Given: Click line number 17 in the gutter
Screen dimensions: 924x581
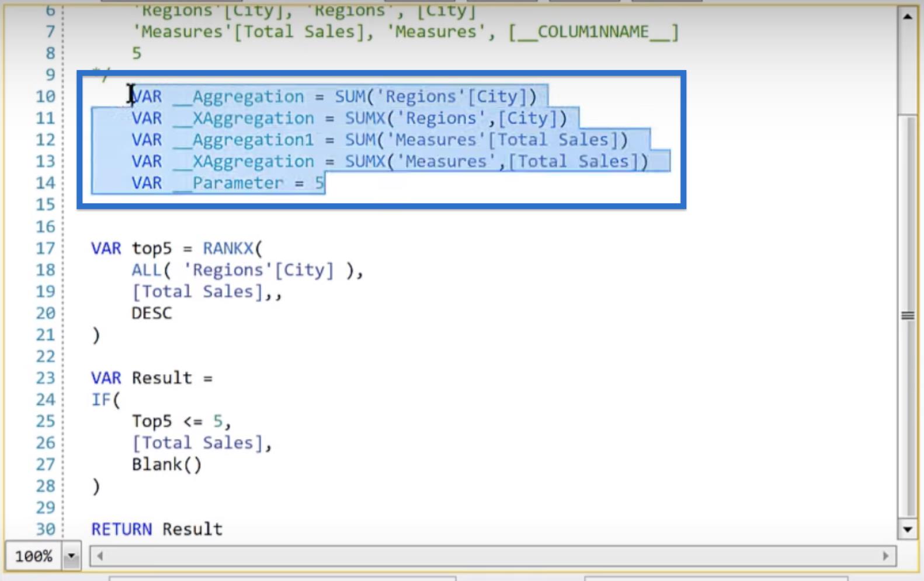Looking at the screenshot, I should 46,248.
